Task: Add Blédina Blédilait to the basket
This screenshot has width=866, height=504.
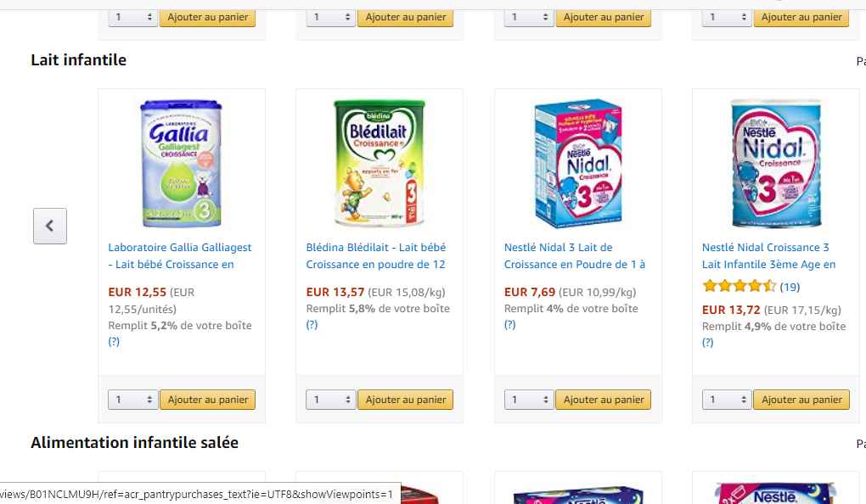Action: 406,400
